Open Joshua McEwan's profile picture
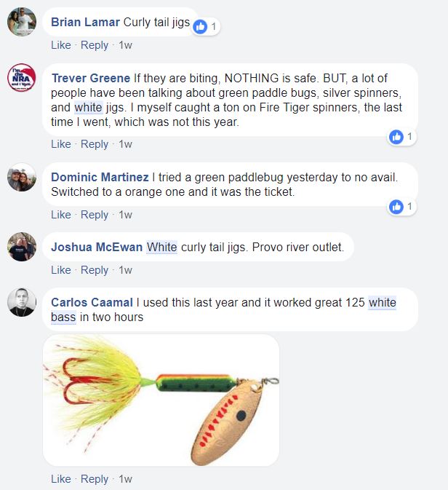This screenshot has height=490, width=448. [x=22, y=247]
